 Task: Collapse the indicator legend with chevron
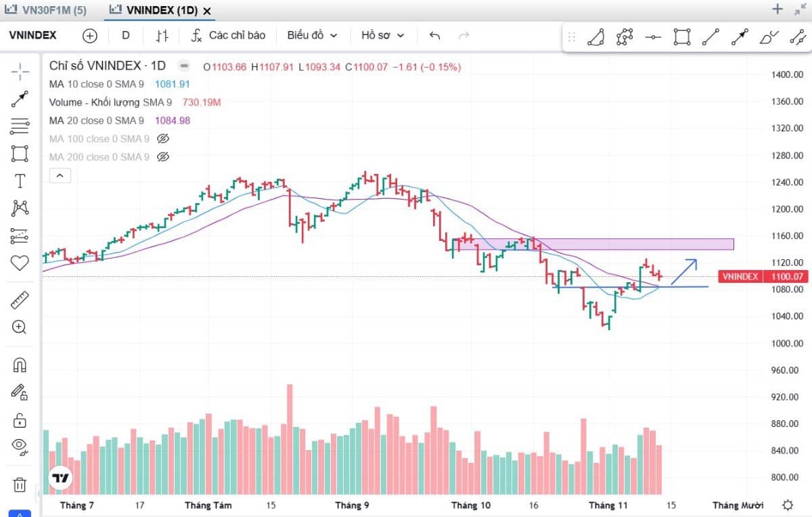(60, 176)
